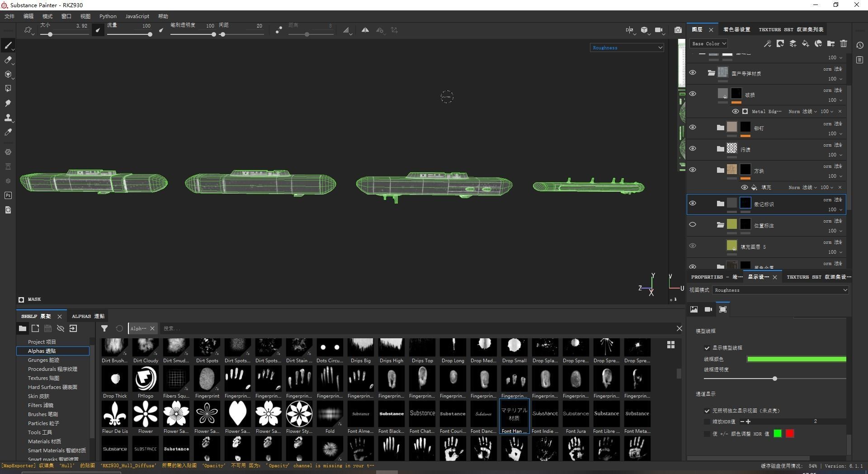Select the Polygon Fill tool
Screen dimensions: 868x474
[x=8, y=89]
